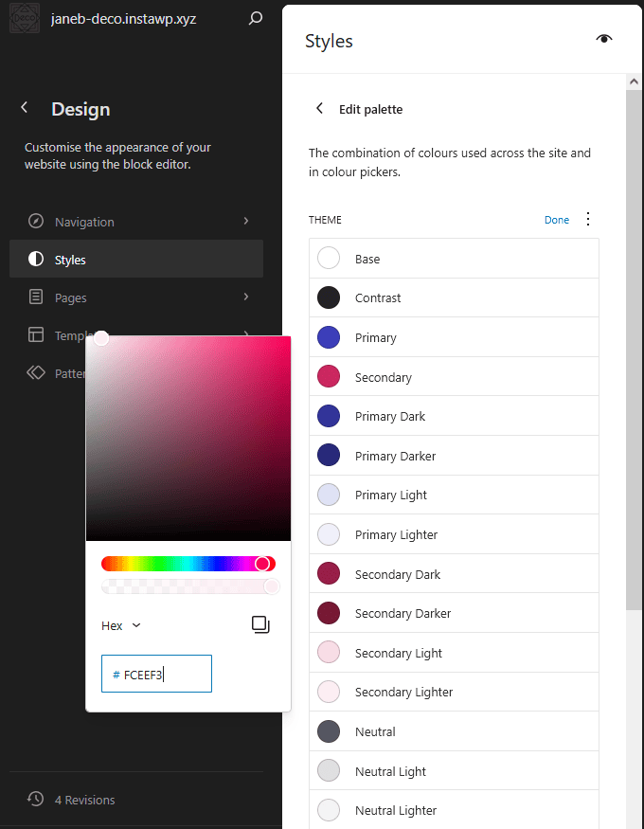The width and height of the screenshot is (644, 829).
Task: Copy the colour value with the copy icon
Action: [x=260, y=625]
